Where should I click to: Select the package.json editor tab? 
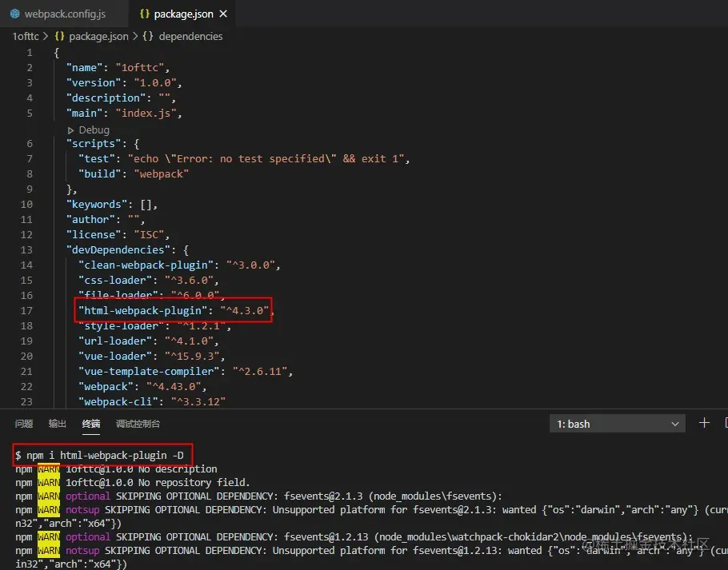point(183,14)
